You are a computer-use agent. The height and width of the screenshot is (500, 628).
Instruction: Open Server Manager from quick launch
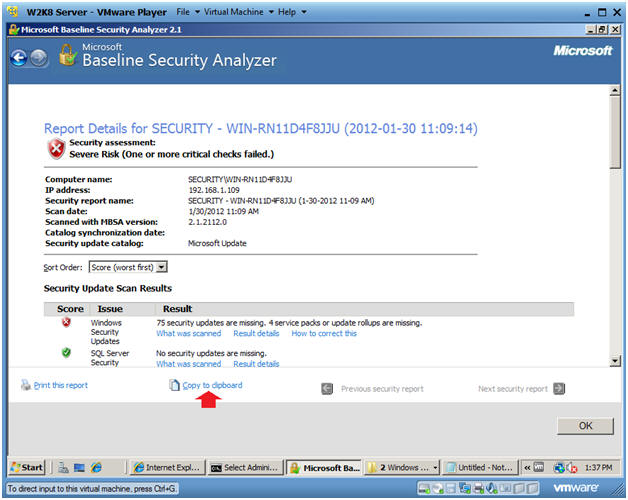(63, 468)
